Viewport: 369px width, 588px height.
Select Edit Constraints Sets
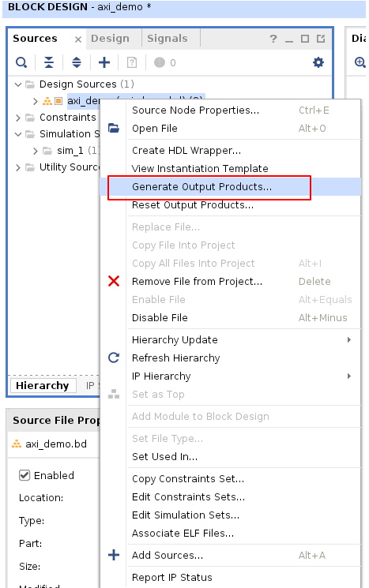(230, 497)
